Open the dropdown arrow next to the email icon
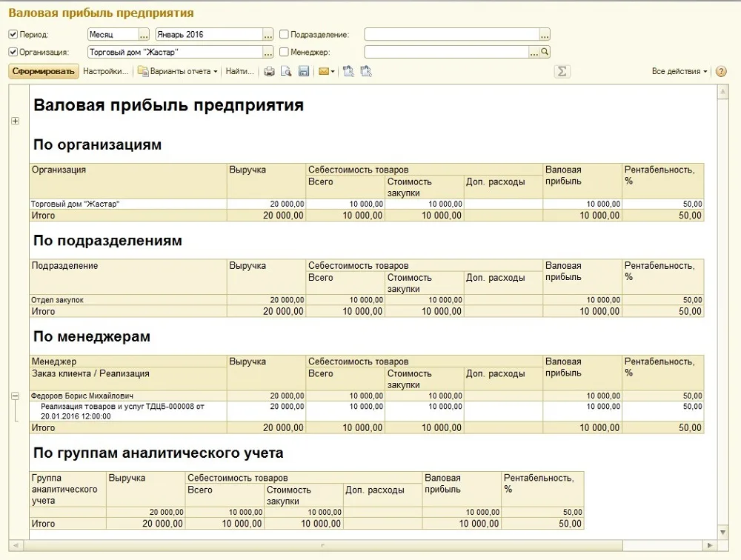Screen dimensions: 741x560 pos(333,72)
